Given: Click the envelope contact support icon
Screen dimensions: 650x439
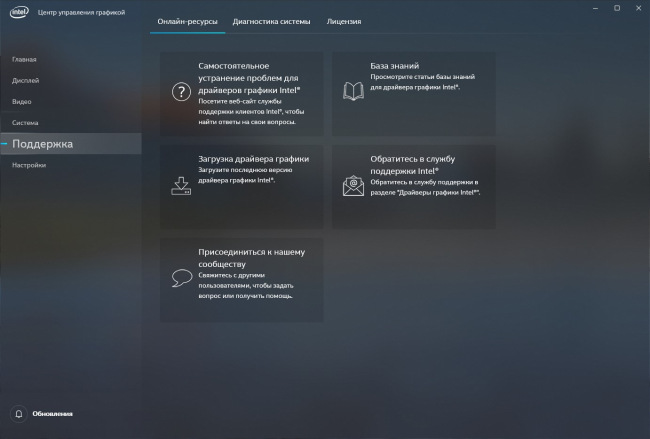Looking at the screenshot, I should 353,186.
